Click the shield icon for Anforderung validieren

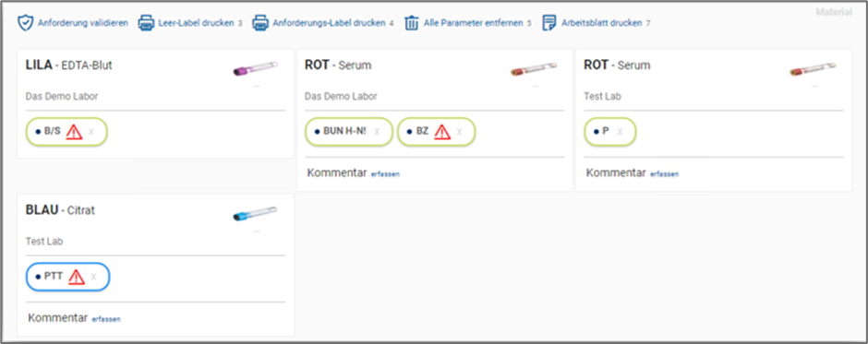click(x=26, y=23)
